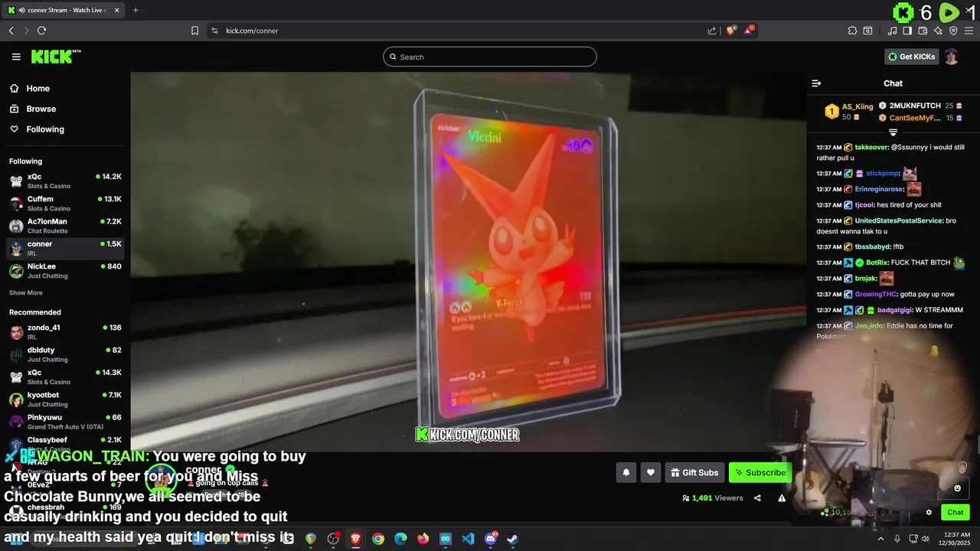Reload the page with the refresh icon

pos(41,31)
